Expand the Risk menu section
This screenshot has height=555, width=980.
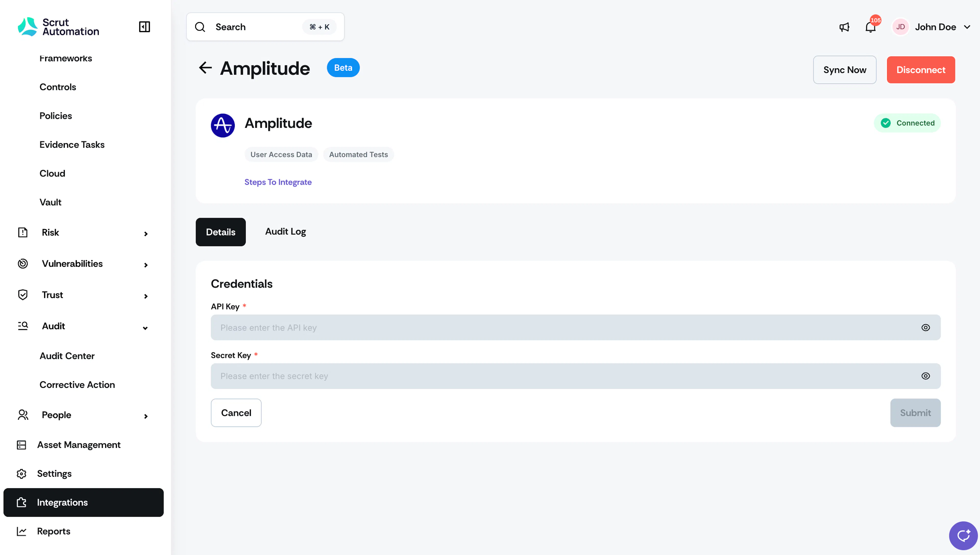[x=83, y=233]
